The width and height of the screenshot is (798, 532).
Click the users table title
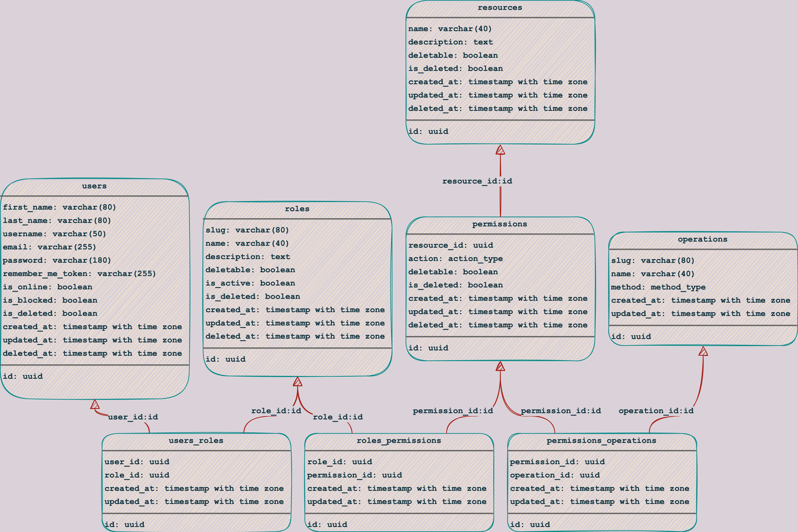pos(94,186)
